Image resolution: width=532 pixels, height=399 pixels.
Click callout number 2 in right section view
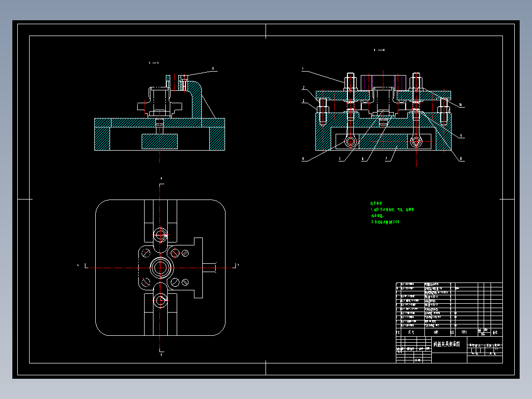pyautogui.click(x=304, y=87)
